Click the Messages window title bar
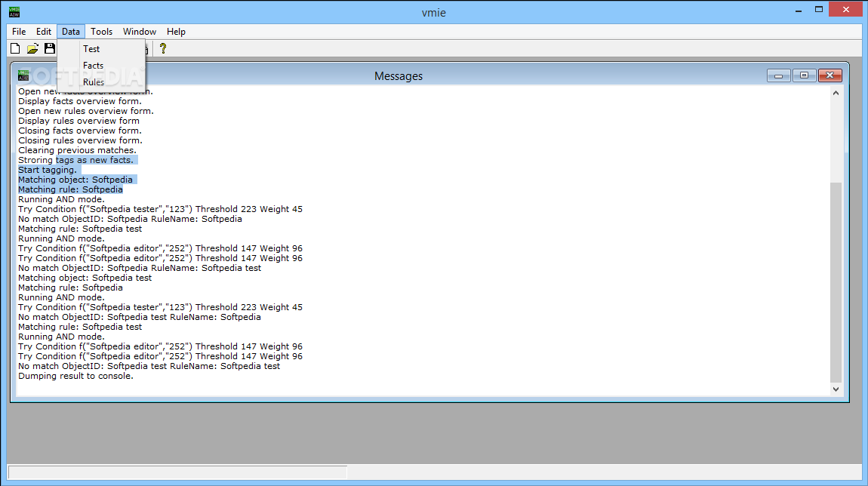 (398, 75)
